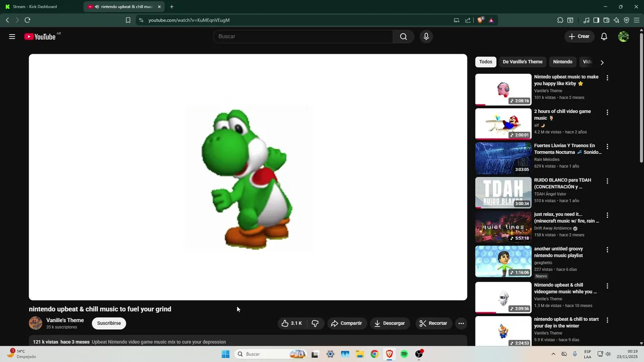
Task: Click the Windows taskbar Buscar search box
Action: 271,354
